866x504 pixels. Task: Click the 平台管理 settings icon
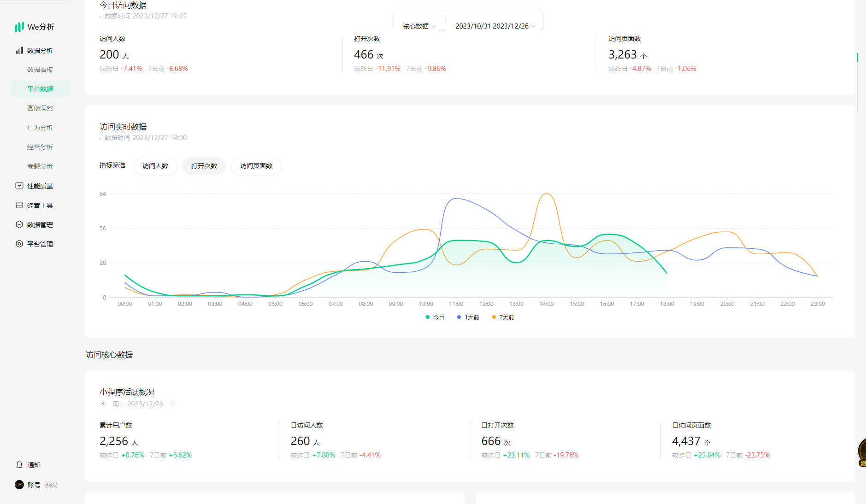click(x=19, y=244)
